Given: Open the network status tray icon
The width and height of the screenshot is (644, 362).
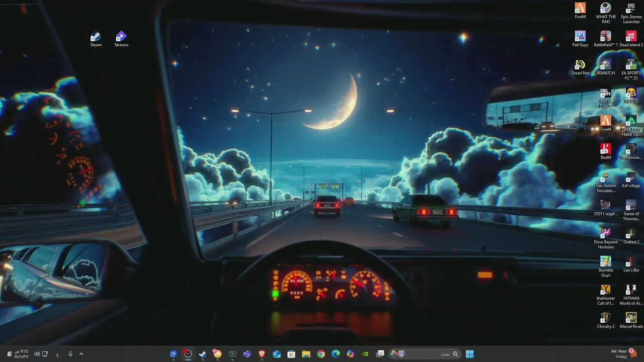Looking at the screenshot, I should click(x=45, y=354).
